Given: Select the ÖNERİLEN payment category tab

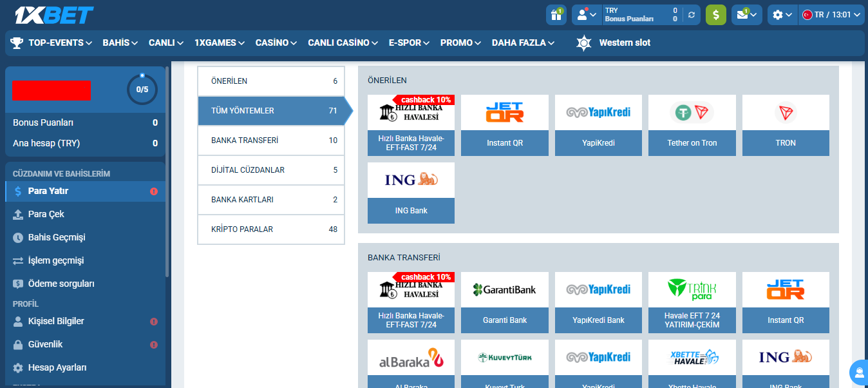Looking at the screenshot, I should pyautogui.click(x=271, y=81).
